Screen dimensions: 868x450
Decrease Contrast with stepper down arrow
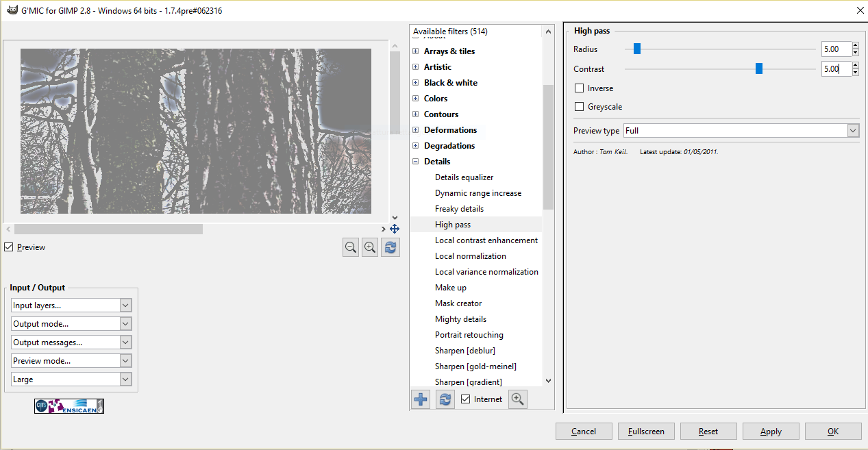(x=855, y=73)
